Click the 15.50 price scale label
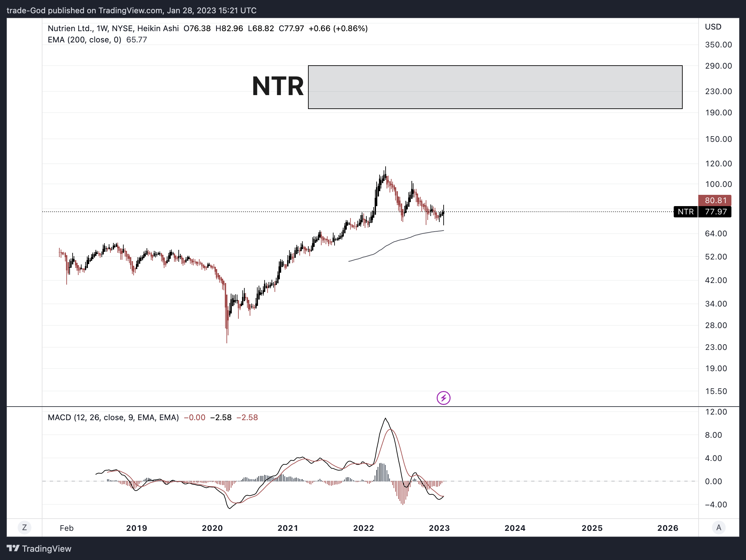 pyautogui.click(x=716, y=391)
